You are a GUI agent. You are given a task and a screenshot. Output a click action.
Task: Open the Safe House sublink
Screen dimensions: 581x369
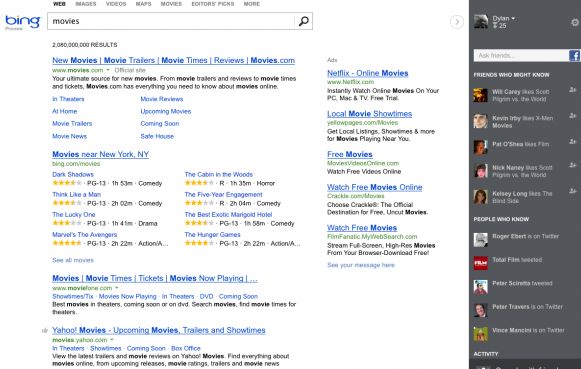click(157, 136)
